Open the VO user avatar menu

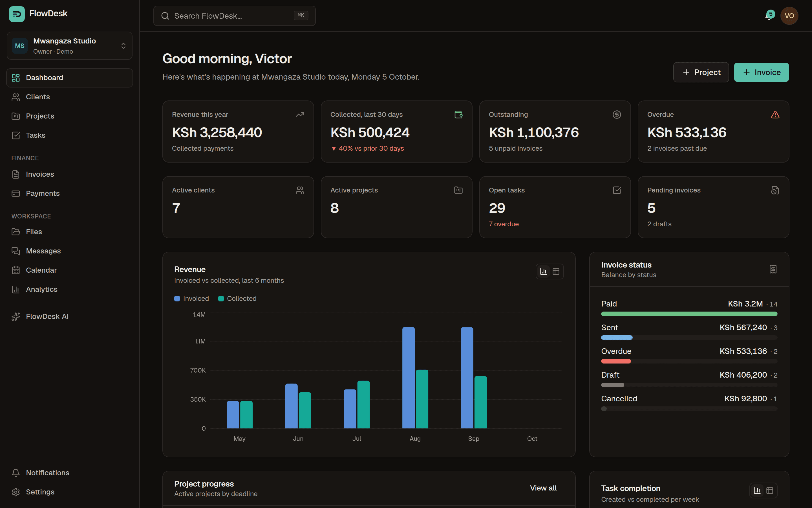click(x=789, y=16)
